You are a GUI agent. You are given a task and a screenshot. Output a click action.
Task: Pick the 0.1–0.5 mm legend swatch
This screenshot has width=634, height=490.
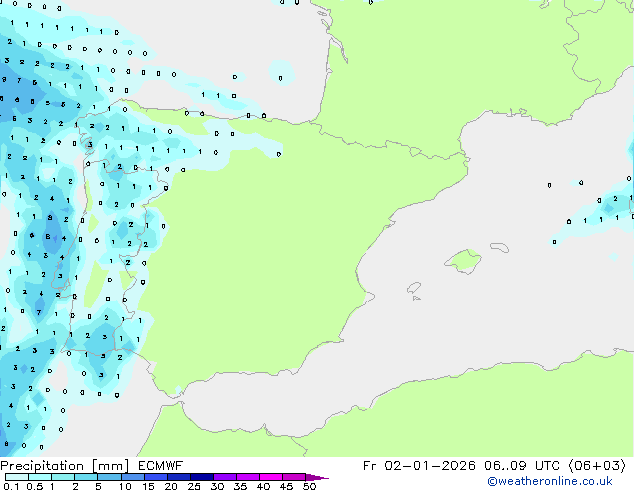[x=17, y=477]
